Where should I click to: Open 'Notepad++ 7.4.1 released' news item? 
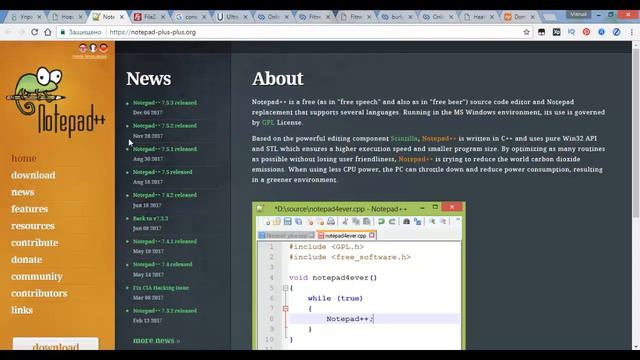pyautogui.click(x=164, y=242)
